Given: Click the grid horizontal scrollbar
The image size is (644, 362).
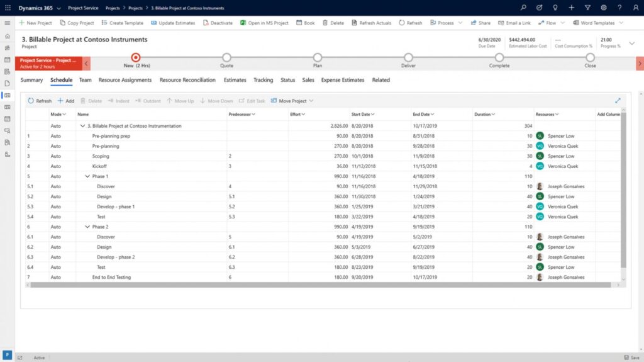Looking at the screenshot, I should click(320, 285).
